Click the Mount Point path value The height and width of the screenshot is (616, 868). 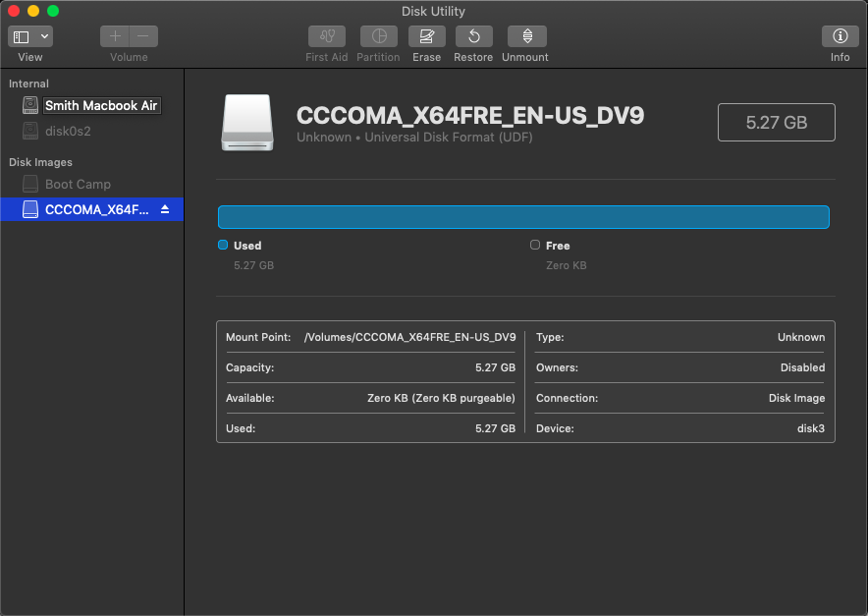click(x=409, y=337)
